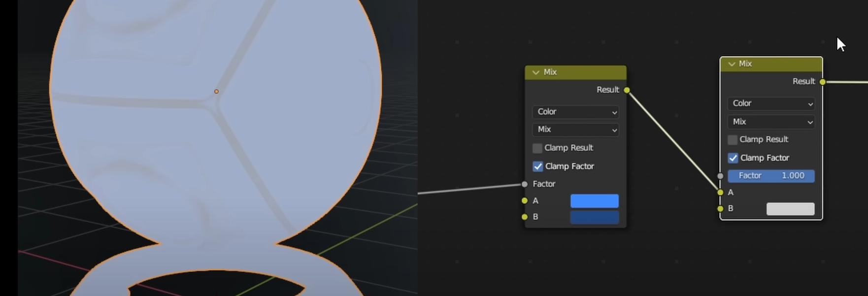Click the A input socket of left Mix node
Image resolution: width=868 pixels, height=296 pixels.
(x=525, y=201)
